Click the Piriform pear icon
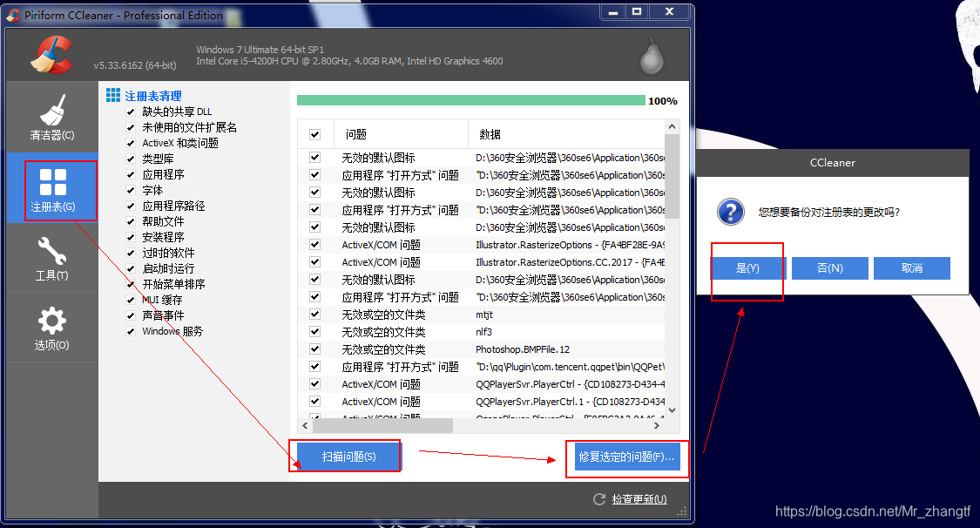Image resolution: width=980 pixels, height=528 pixels. pyautogui.click(x=652, y=58)
